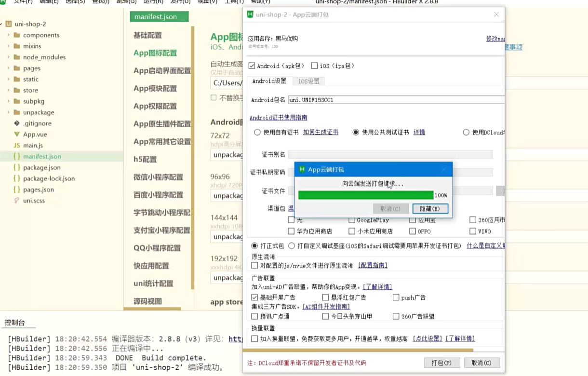The height and width of the screenshot is (376, 588).
Task: Click the store folder icon
Action: click(x=17, y=91)
